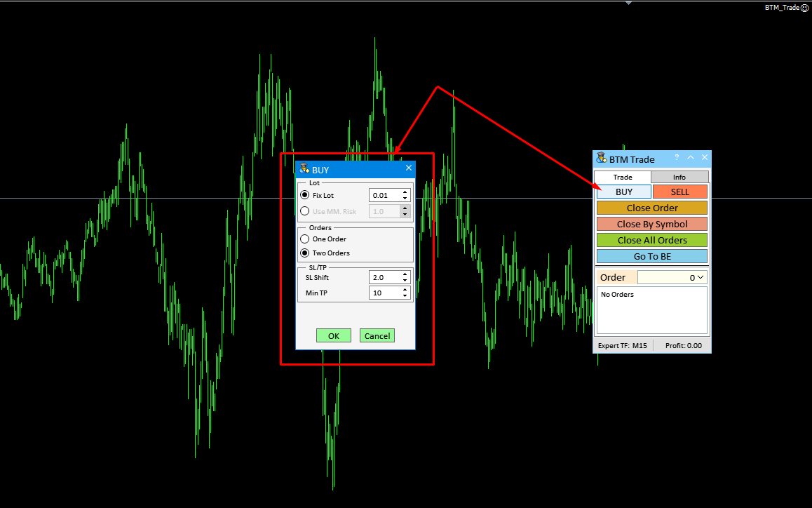Image resolution: width=812 pixels, height=508 pixels.
Task: Decrease the Fix Lot value with down arrow
Action: [405, 199]
